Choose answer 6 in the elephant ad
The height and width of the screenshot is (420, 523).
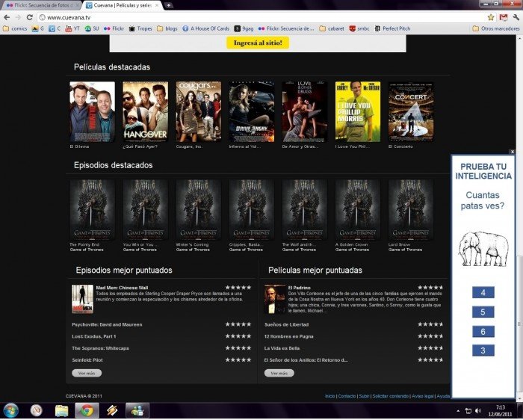coord(483,332)
